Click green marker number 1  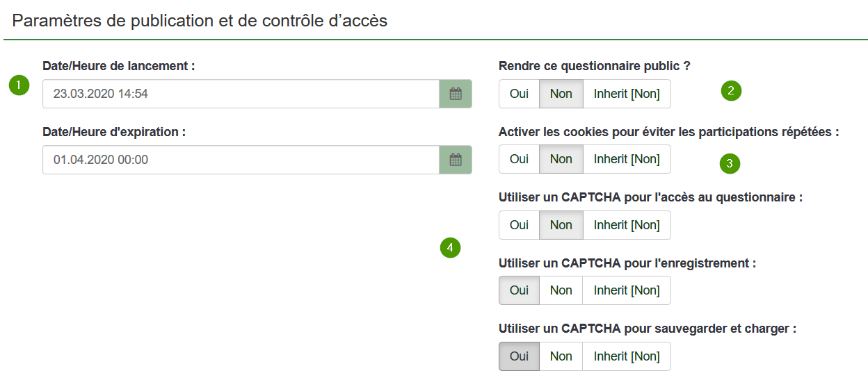[x=19, y=85]
